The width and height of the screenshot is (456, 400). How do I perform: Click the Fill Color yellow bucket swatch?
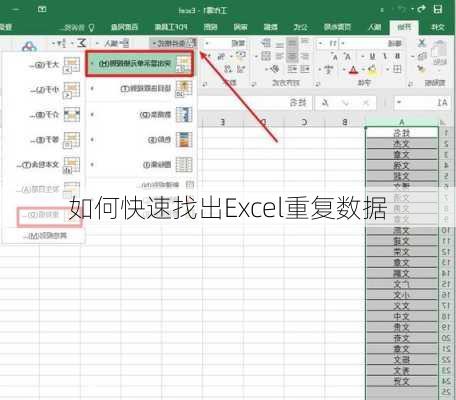click(372, 70)
